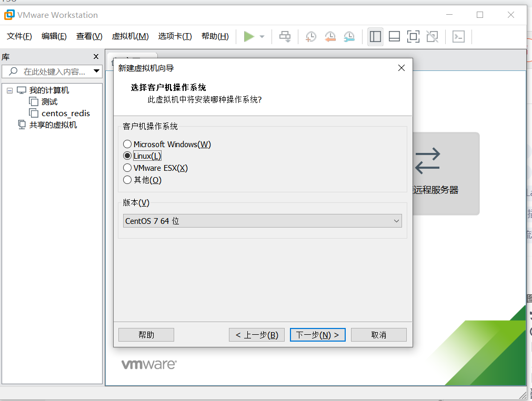Close the library panel with X
Viewport: 532px width, 401px height.
(x=96, y=57)
